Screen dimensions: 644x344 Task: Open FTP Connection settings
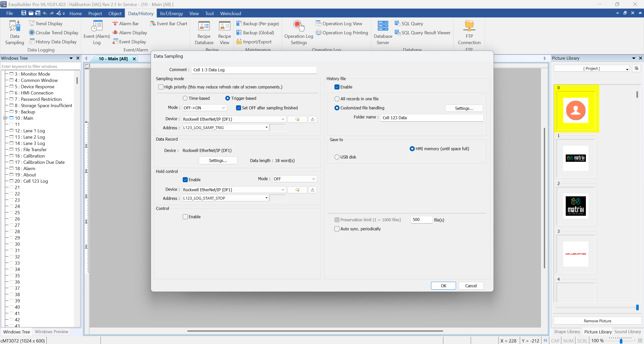pos(469,33)
